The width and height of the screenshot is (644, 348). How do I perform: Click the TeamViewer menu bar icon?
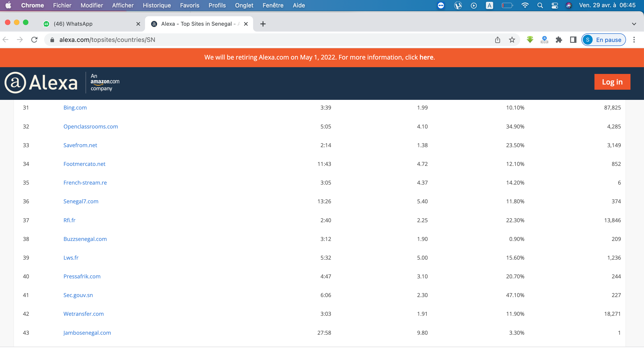pyautogui.click(x=441, y=5)
